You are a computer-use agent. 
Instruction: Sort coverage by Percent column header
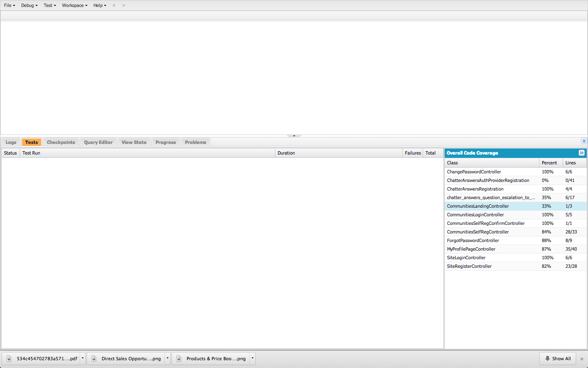pyautogui.click(x=551, y=163)
